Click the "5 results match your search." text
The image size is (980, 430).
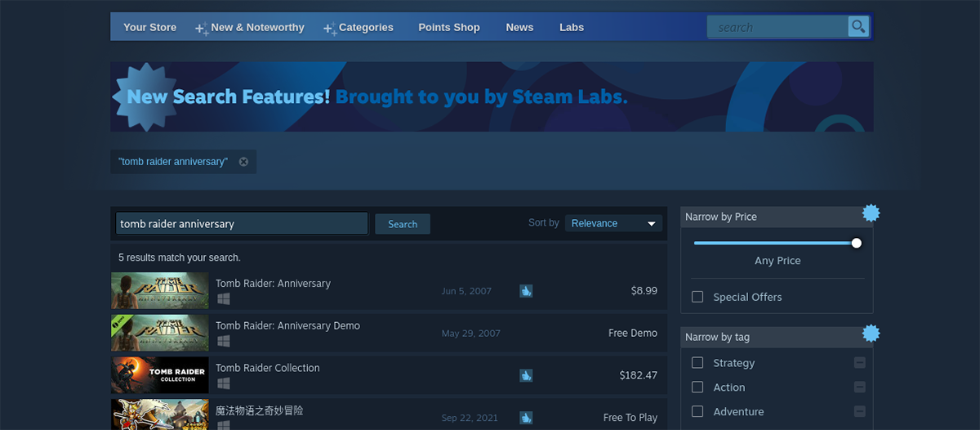pyautogui.click(x=180, y=258)
